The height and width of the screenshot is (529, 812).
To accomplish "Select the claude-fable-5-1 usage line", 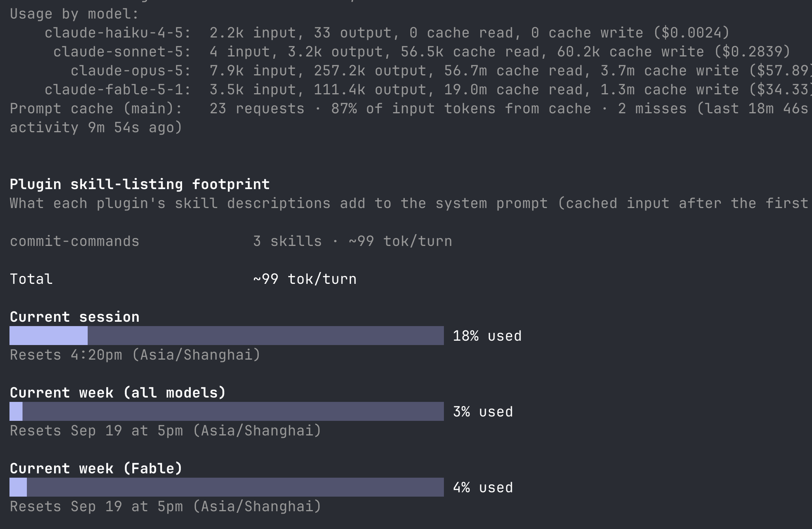I will 428,90.
